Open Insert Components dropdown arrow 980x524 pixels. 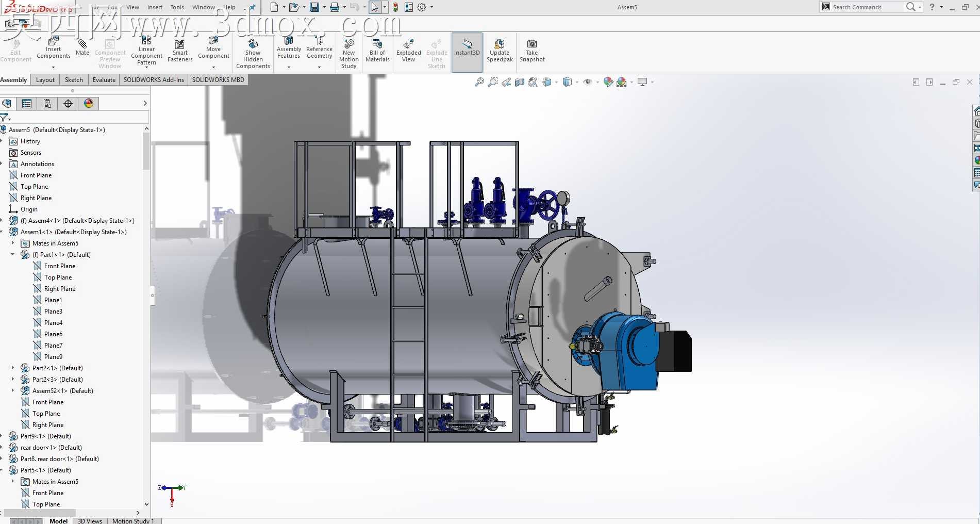click(53, 67)
